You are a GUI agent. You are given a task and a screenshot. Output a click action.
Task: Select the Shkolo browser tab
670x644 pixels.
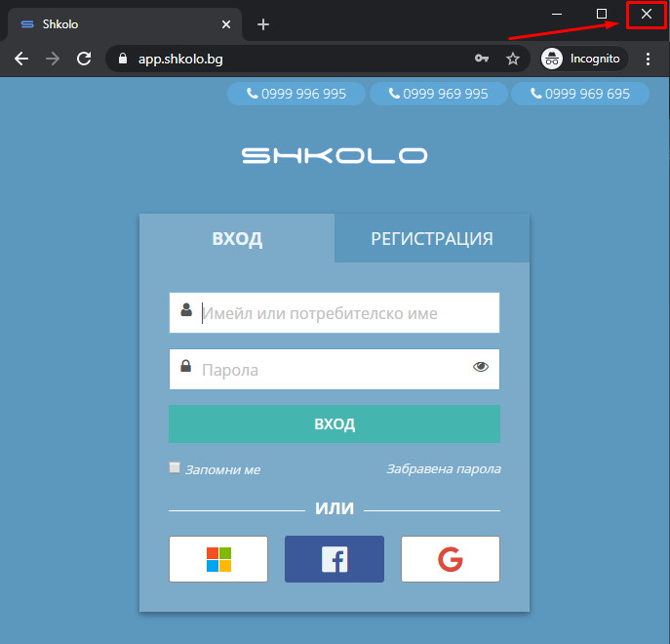(124, 24)
